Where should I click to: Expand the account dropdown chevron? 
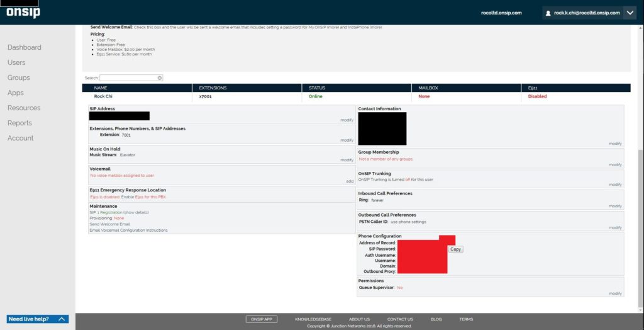[630, 13]
